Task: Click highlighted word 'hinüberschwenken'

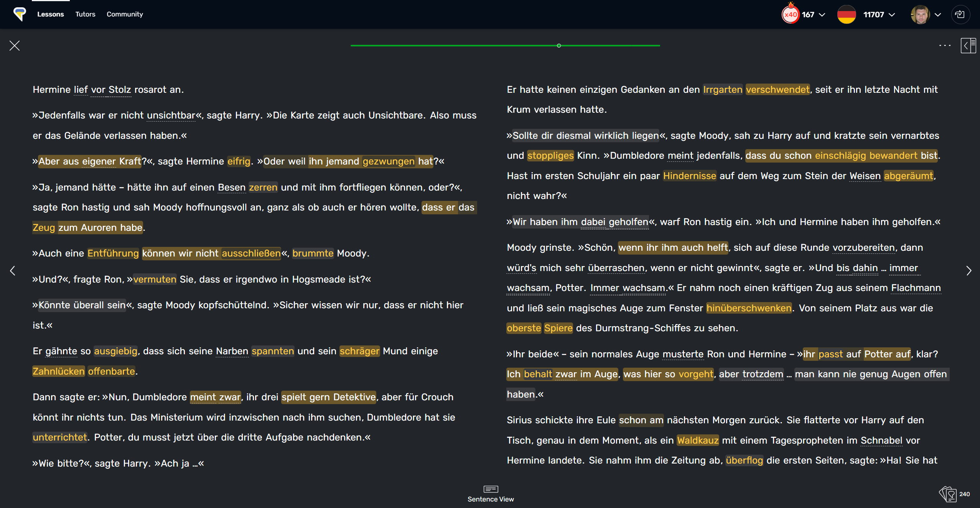Action: [749, 308]
